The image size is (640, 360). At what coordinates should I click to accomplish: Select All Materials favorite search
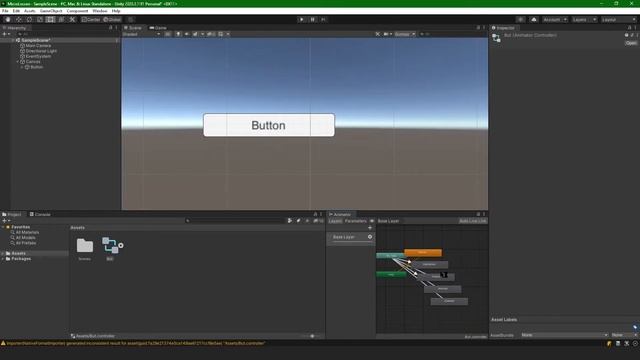click(27, 232)
